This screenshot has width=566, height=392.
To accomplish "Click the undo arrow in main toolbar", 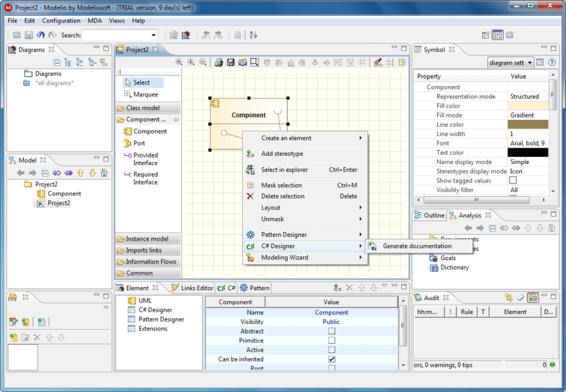I will click(41, 35).
